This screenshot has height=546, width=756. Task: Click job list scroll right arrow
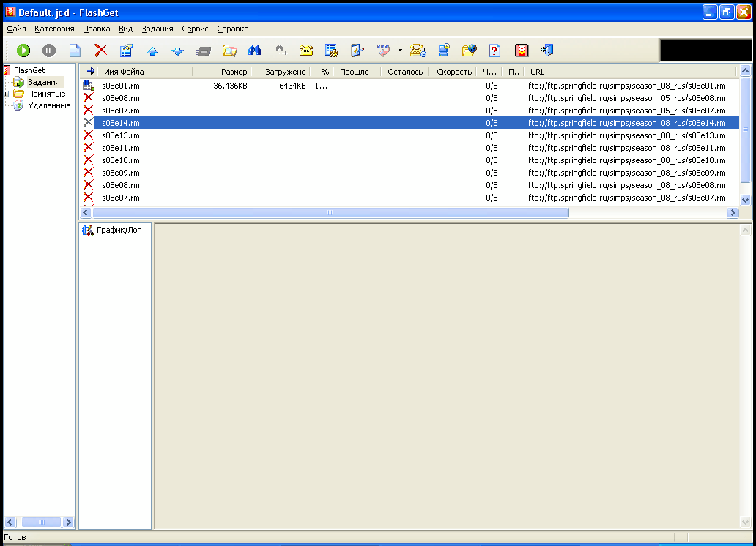tap(733, 212)
